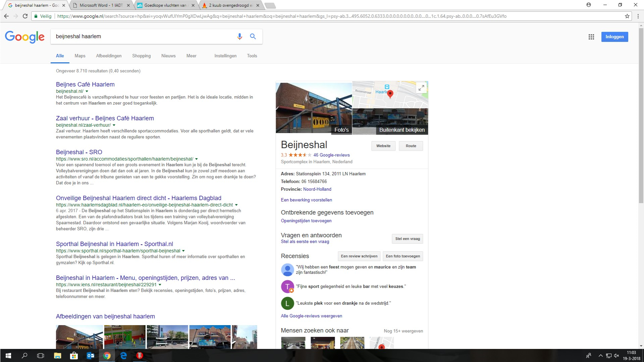644x362 pixels.
Task: Close the Microsoft Word tab
Action: 128,5
